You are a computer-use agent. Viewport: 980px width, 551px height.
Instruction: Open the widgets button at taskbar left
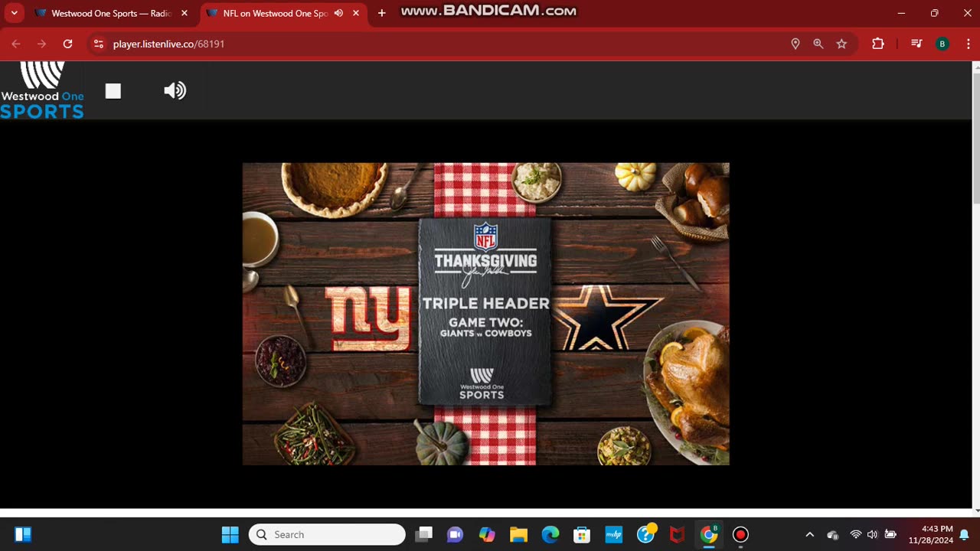coord(23,534)
